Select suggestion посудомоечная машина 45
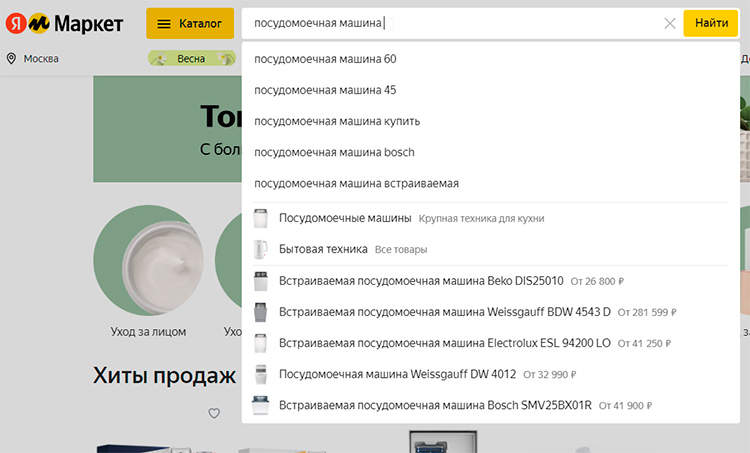The height and width of the screenshot is (453, 750). [325, 90]
